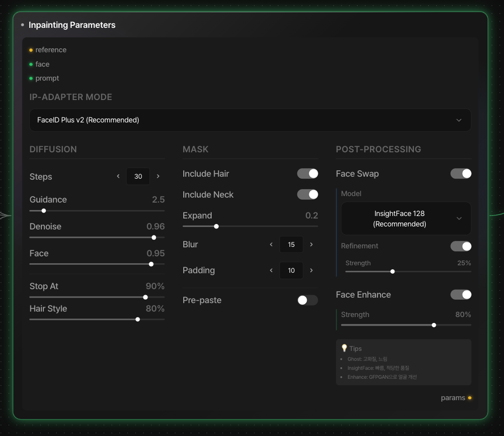Image resolution: width=504 pixels, height=436 pixels.
Task: Increase Steps using the right chevron
Action: 158,176
